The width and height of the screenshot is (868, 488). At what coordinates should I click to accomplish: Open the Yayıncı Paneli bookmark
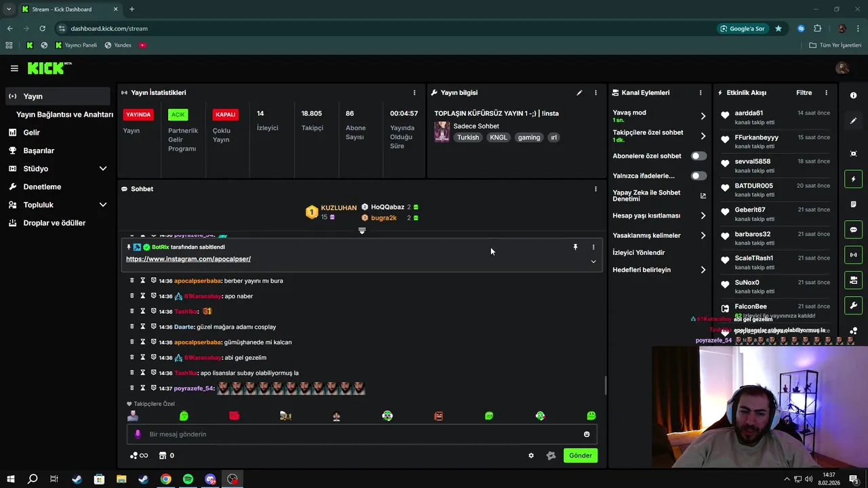(76, 45)
